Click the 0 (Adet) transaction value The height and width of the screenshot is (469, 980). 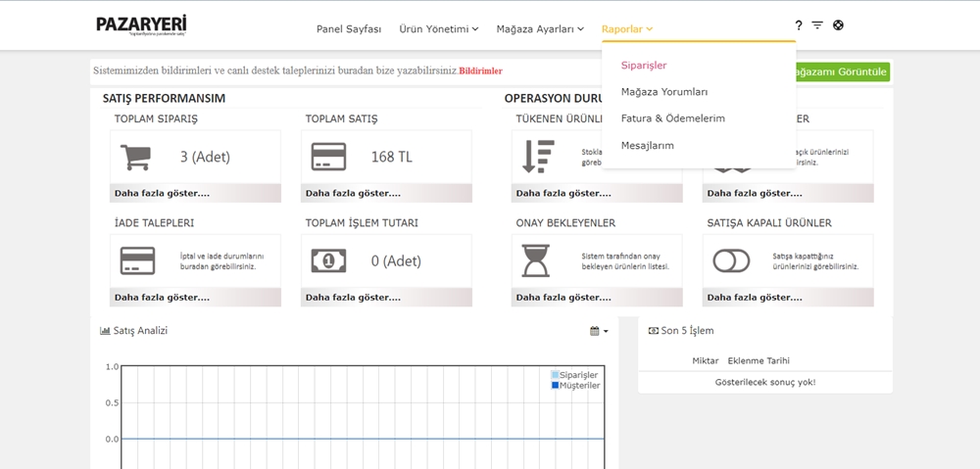[396, 261]
